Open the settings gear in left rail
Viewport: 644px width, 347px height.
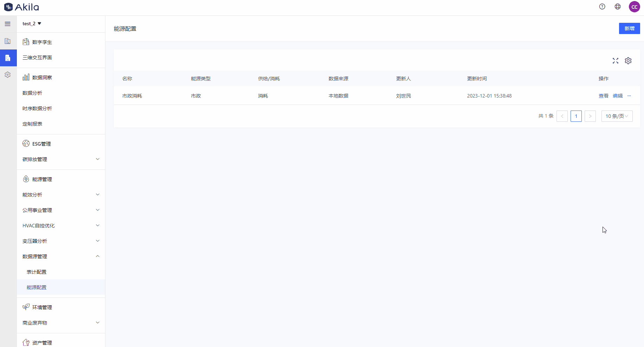tap(8, 75)
